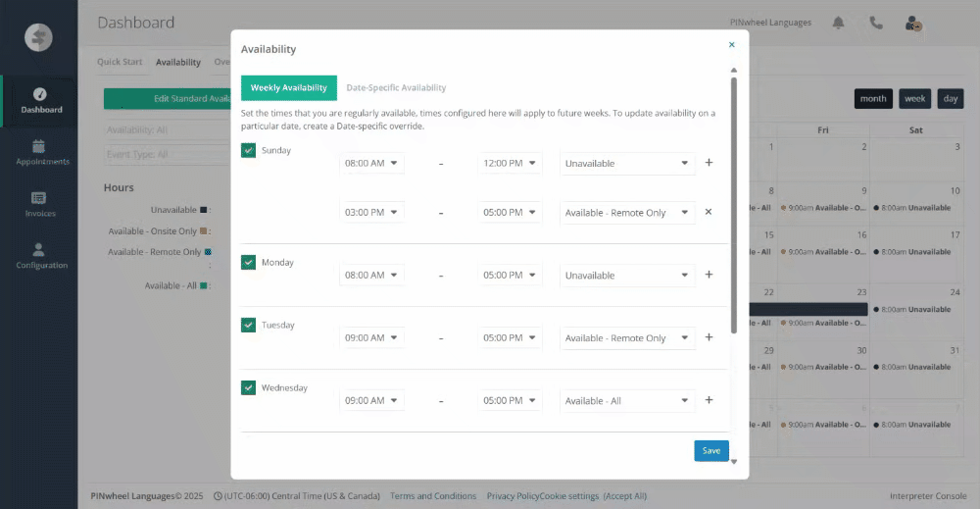The height and width of the screenshot is (509, 980).
Task: Open the Privacy Policy link
Action: click(x=514, y=496)
